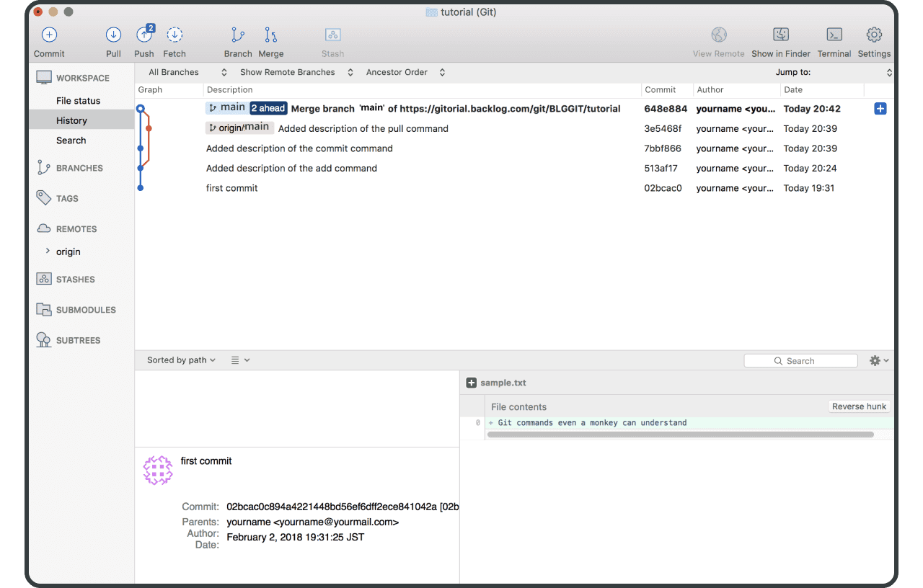Click the BRANCHES sidebar icon
Viewport: 923px width, 588px height.
tap(43, 168)
